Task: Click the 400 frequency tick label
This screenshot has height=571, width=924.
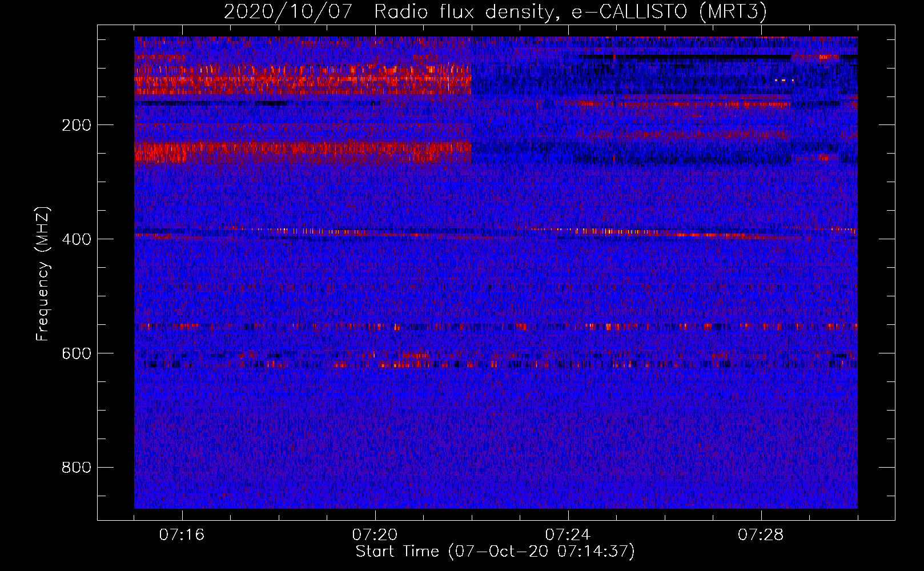Action: click(77, 239)
